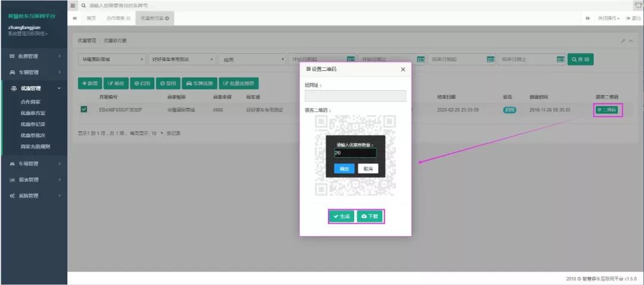644x285 pixels.
Task: Open the page size 10 dropdown
Action: coord(157,133)
